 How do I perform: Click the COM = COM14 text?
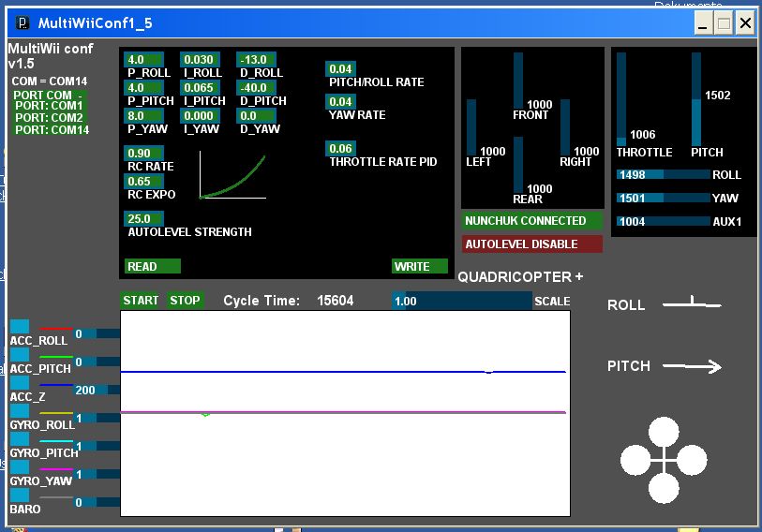[x=50, y=81]
